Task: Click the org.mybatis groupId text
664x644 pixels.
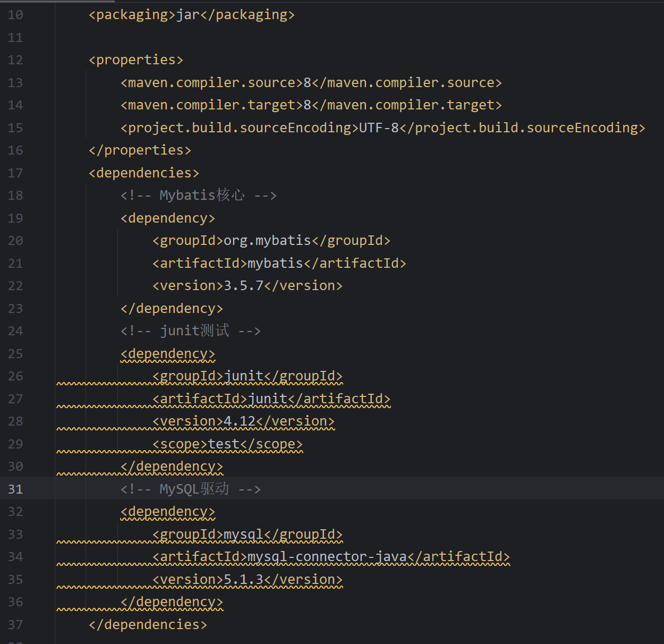Action: tap(267, 241)
